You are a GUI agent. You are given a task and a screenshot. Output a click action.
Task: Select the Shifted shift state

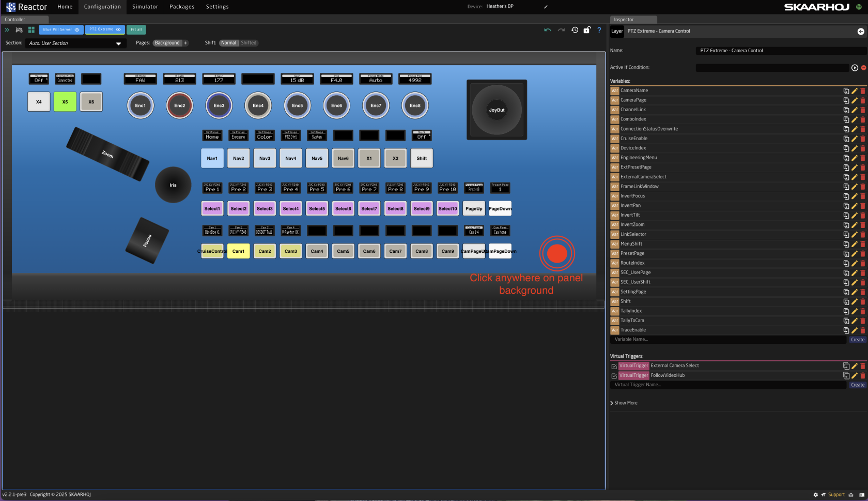pyautogui.click(x=249, y=43)
